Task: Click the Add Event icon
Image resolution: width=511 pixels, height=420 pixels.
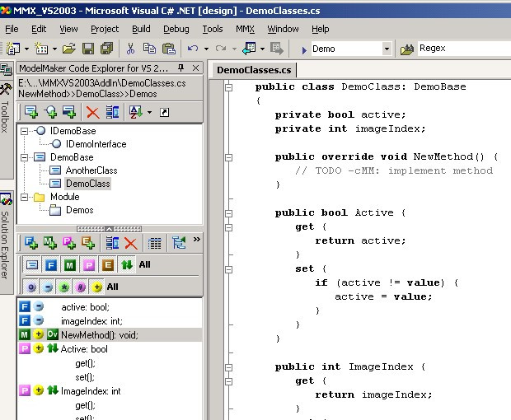Action: click(88, 243)
